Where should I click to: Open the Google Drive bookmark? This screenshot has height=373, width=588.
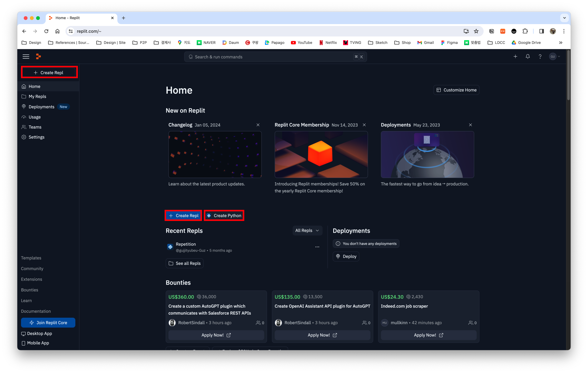[x=526, y=43]
